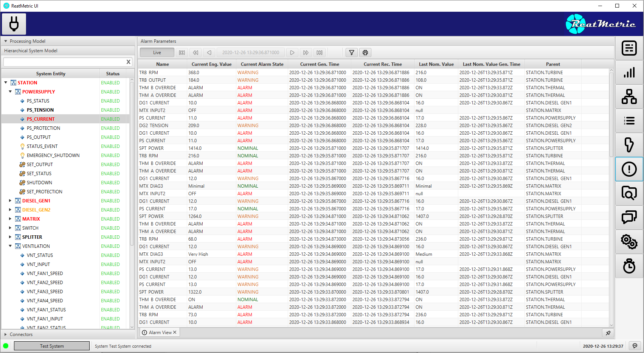This screenshot has height=353, width=644.
Task: Open the chat messages view icon
Action: [629, 218]
